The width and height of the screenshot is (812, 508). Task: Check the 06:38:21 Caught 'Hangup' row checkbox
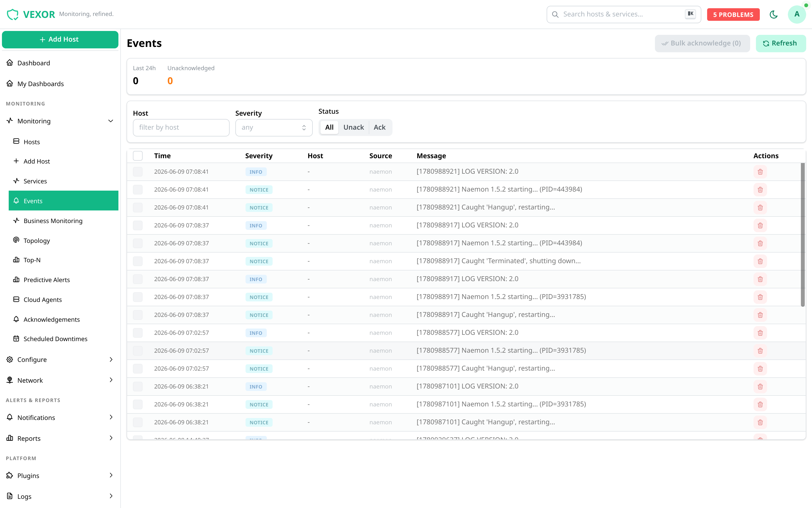138,422
